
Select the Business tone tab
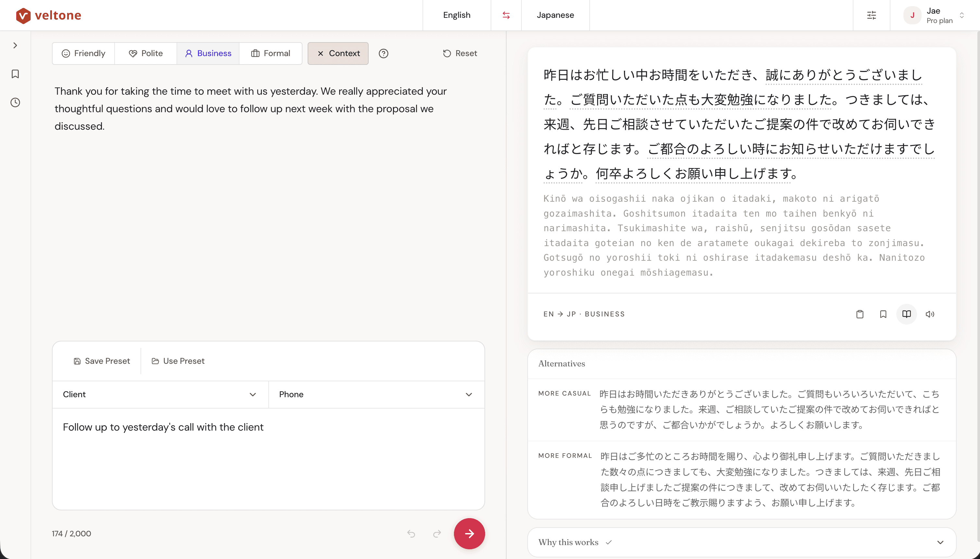208,54
